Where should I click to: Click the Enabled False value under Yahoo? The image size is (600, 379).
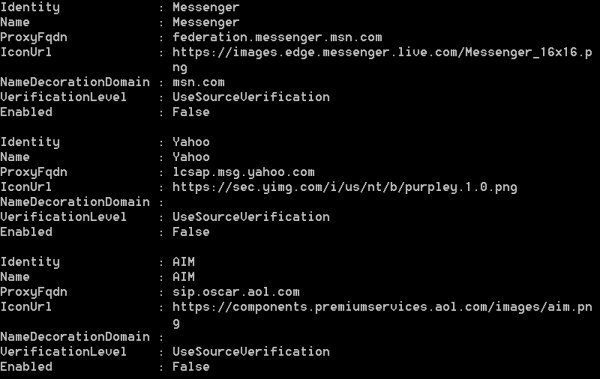tap(191, 232)
